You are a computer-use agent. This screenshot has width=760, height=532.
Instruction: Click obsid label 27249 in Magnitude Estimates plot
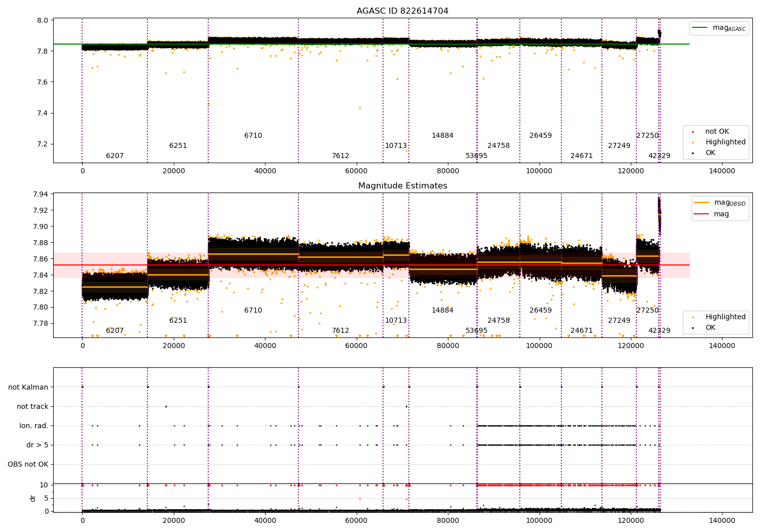[x=619, y=321]
